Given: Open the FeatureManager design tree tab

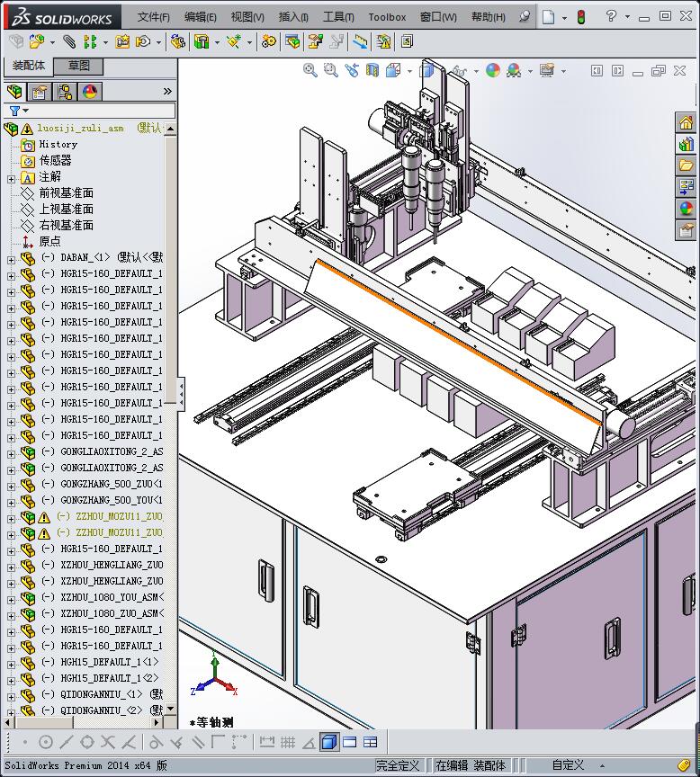Looking at the screenshot, I should pyautogui.click(x=15, y=92).
